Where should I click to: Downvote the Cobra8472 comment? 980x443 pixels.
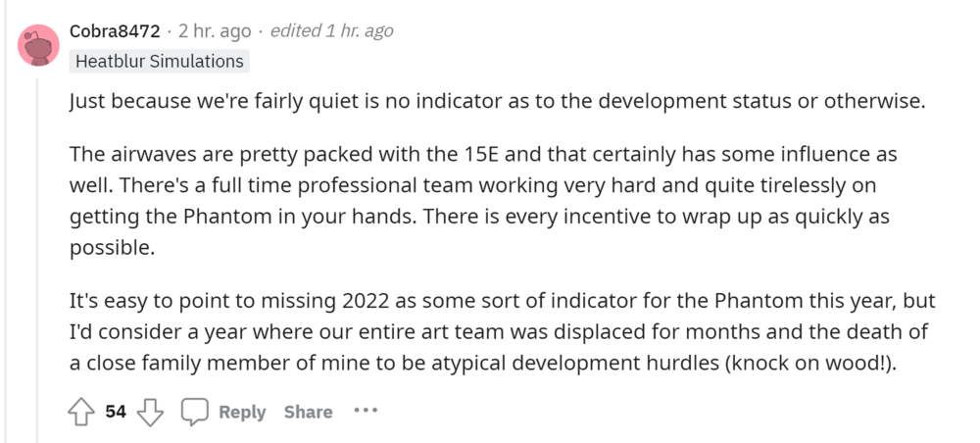(150, 413)
